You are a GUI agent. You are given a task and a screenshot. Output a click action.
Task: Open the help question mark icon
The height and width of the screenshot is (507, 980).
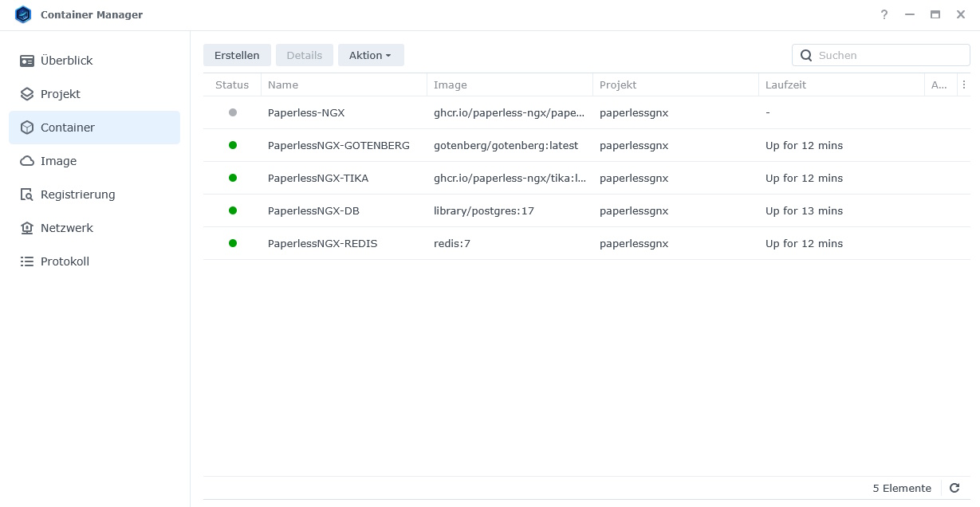(x=884, y=14)
